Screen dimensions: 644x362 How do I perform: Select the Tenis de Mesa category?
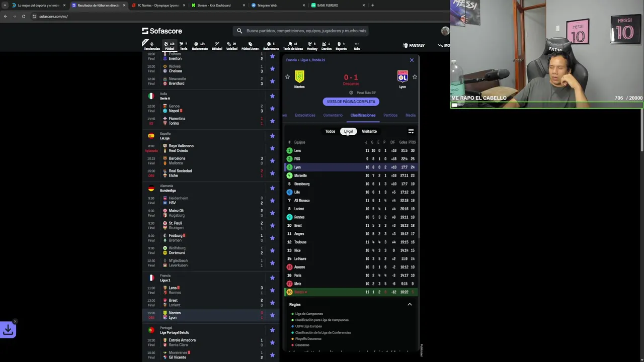pyautogui.click(x=293, y=46)
